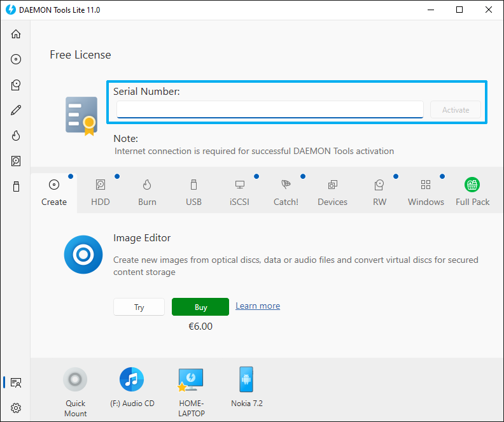Switch to the Burn tab
Screen dimensions: 504x422
[147, 192]
